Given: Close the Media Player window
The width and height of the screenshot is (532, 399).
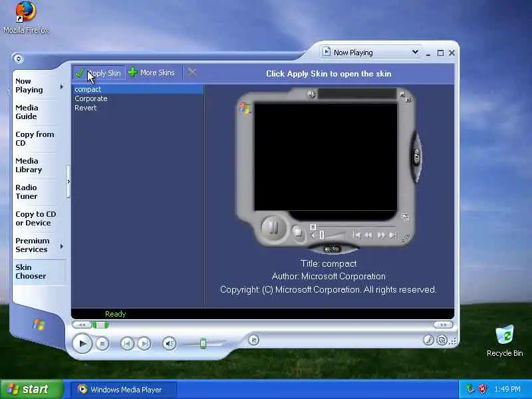Looking at the screenshot, I should pyautogui.click(x=452, y=53).
